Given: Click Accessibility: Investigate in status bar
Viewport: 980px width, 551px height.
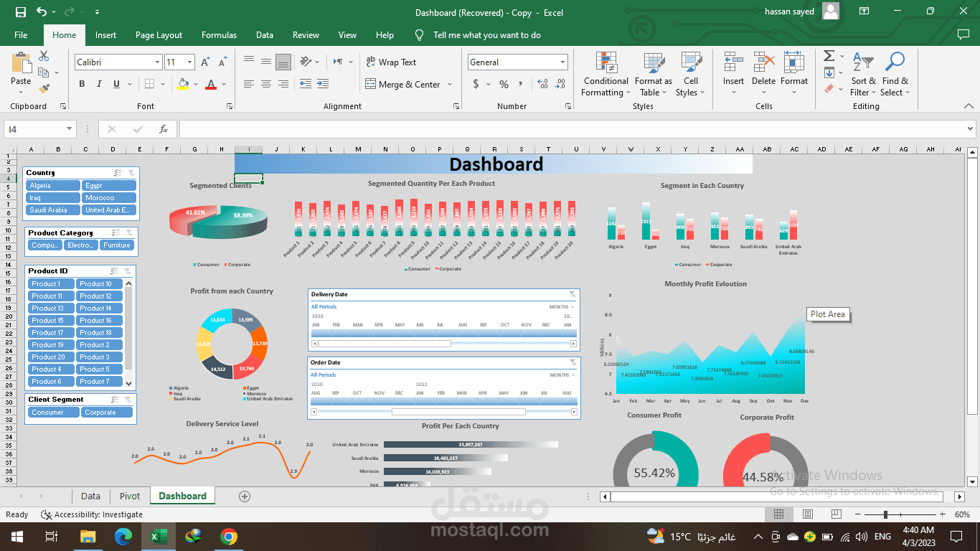Looking at the screenshot, I should [x=92, y=514].
